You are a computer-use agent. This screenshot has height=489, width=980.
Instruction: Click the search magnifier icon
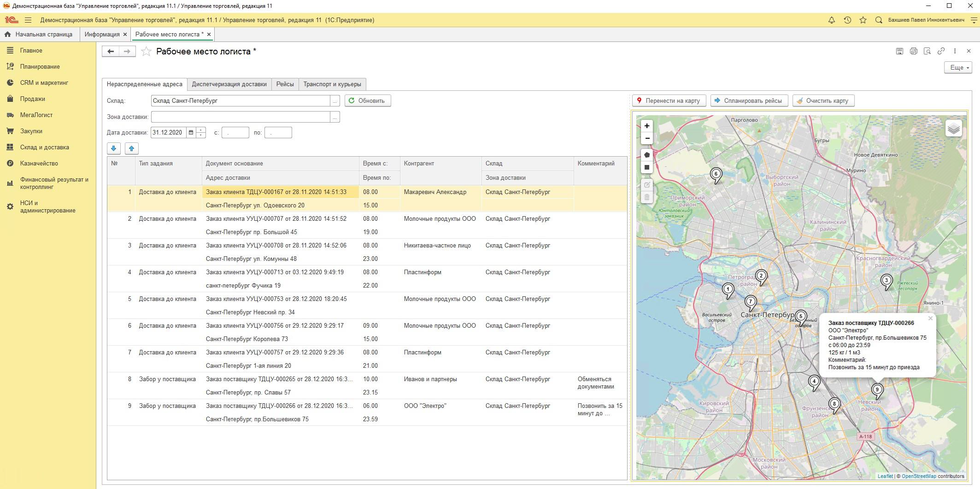coord(879,20)
